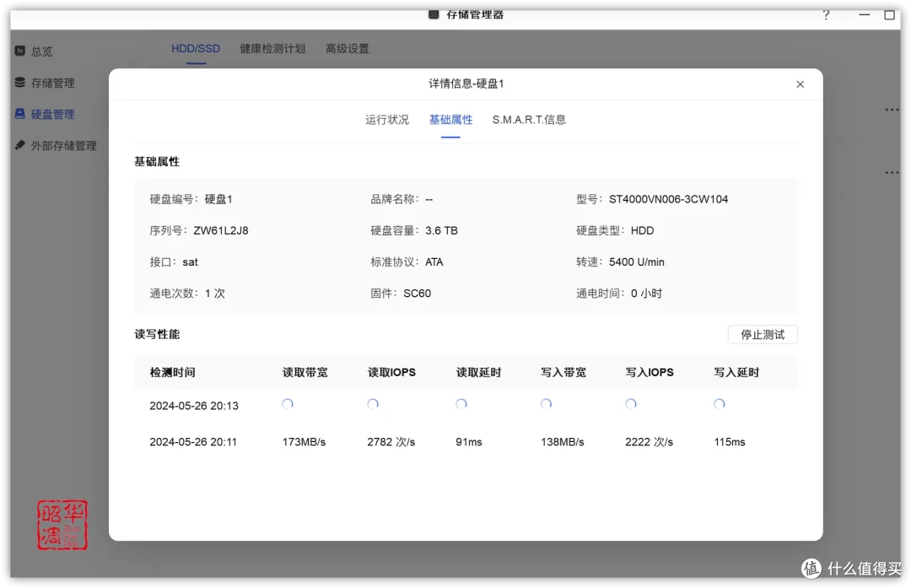Switch to the 基础属性 tab
The width and height of the screenshot is (911, 588).
point(450,120)
